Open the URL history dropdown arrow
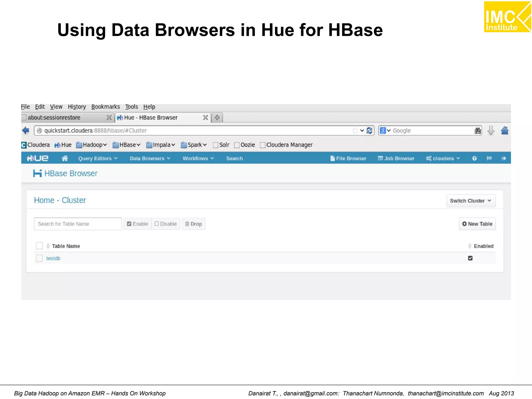The image size is (532, 399). [x=362, y=131]
